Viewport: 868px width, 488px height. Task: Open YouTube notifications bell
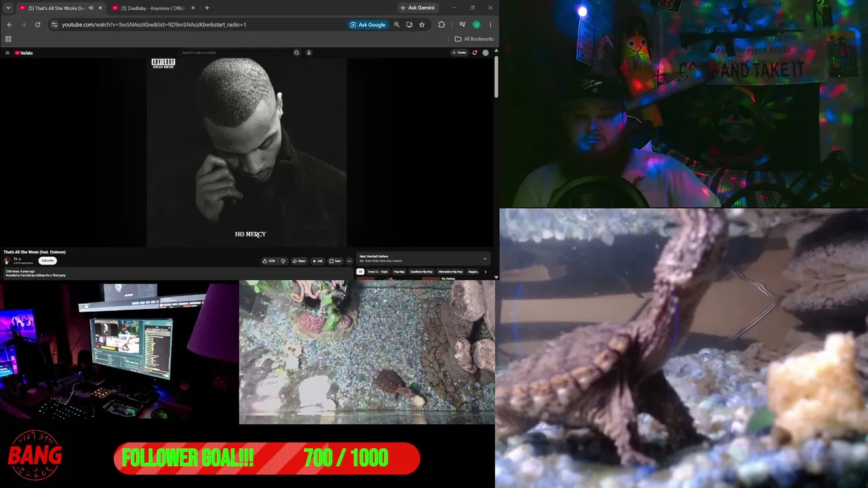click(475, 53)
